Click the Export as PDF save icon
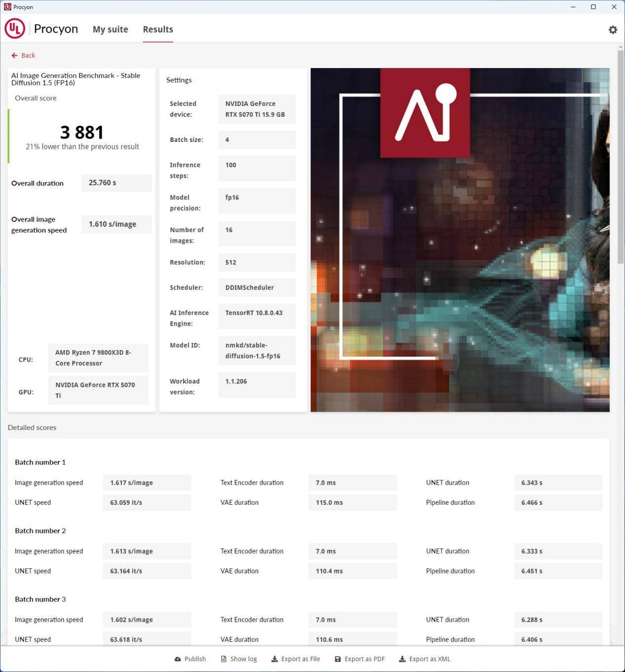Image resolution: width=625 pixels, height=672 pixels. 338,659
